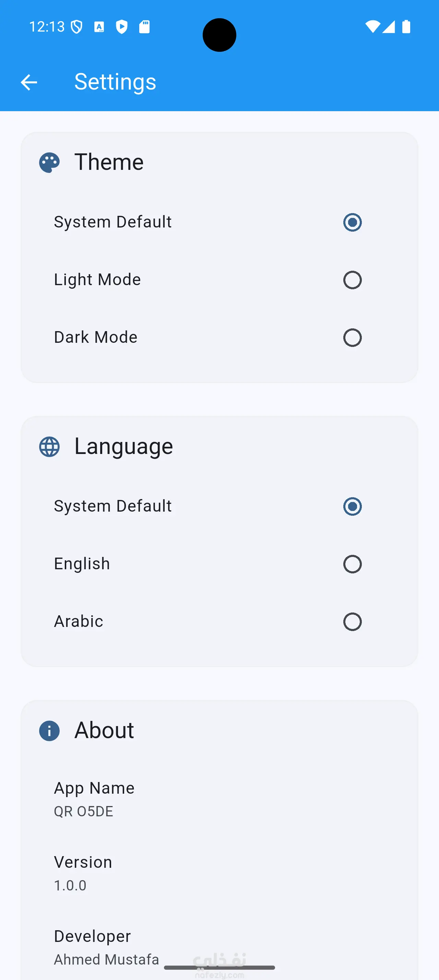Choose Arabic language radio button
The width and height of the screenshot is (439, 980).
(352, 622)
